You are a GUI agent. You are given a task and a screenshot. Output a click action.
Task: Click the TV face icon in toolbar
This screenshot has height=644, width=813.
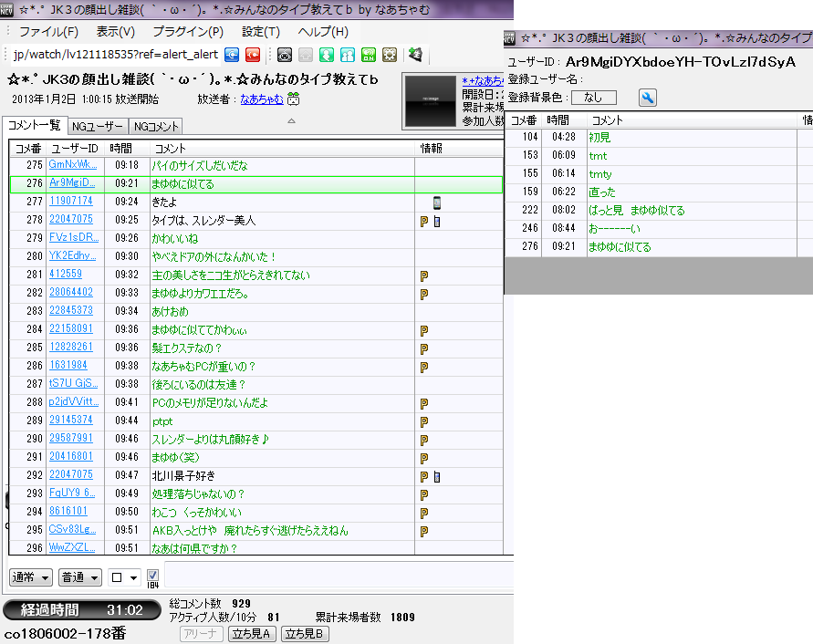[x=285, y=55]
